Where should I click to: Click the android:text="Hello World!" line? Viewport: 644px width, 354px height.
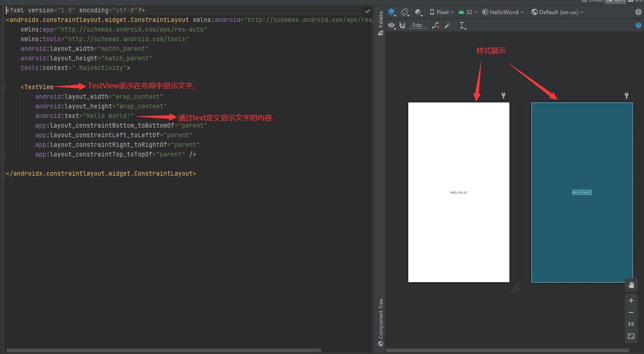(x=85, y=116)
